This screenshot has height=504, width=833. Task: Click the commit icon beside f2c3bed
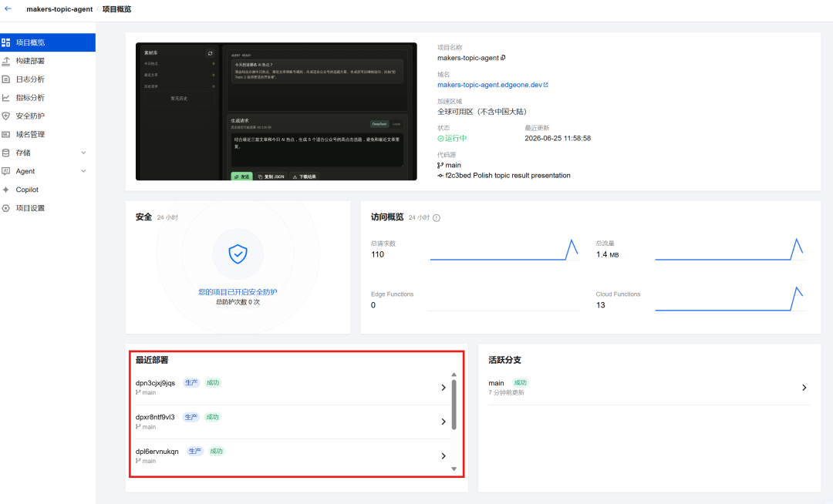pyautogui.click(x=440, y=176)
